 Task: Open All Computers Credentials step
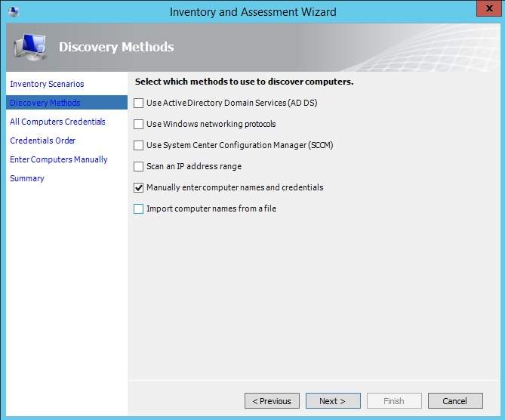pos(57,122)
